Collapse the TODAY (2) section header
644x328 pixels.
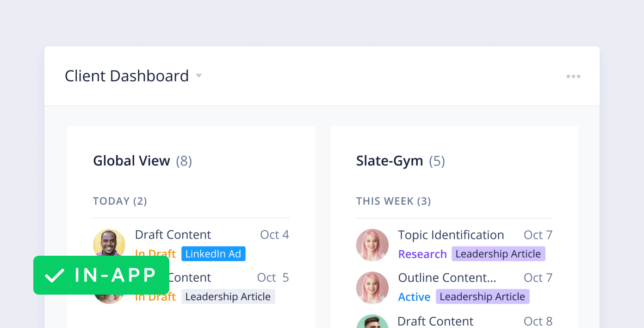click(x=120, y=201)
